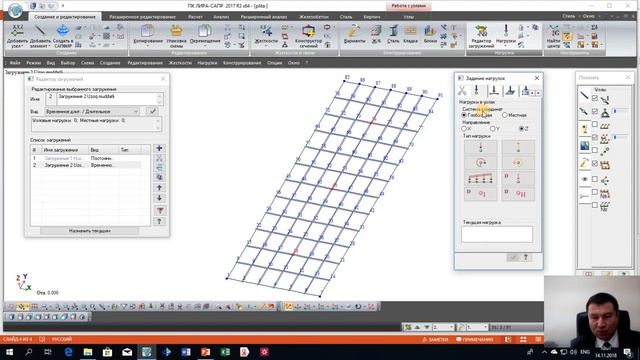Select direction Z radio button
640x360 pixels.
pyautogui.click(x=521, y=129)
